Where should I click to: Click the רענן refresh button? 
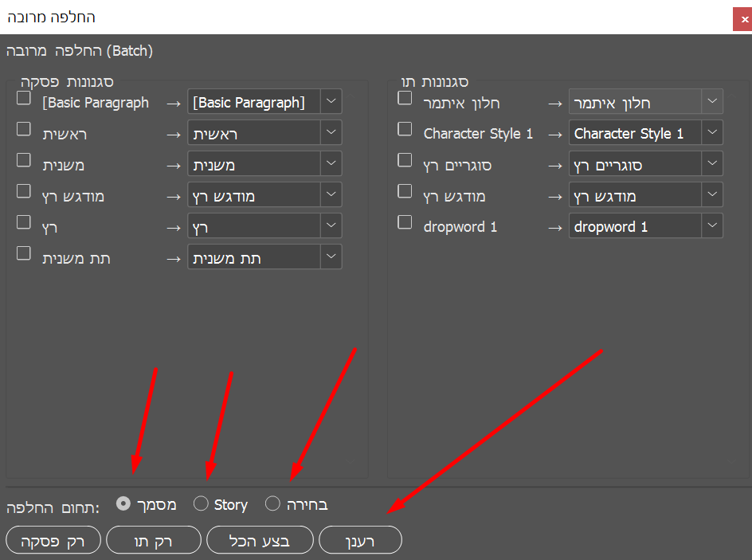click(x=360, y=541)
